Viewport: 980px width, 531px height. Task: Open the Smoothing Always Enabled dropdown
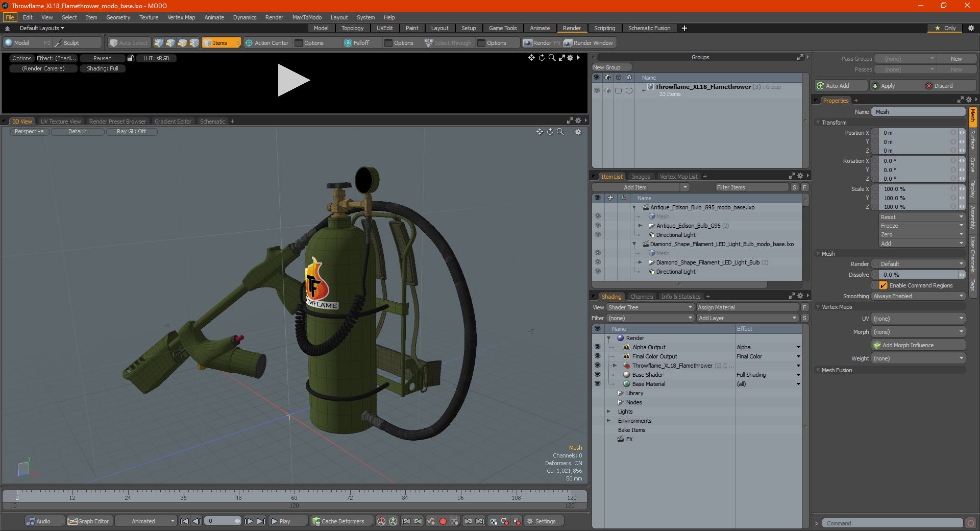point(918,296)
